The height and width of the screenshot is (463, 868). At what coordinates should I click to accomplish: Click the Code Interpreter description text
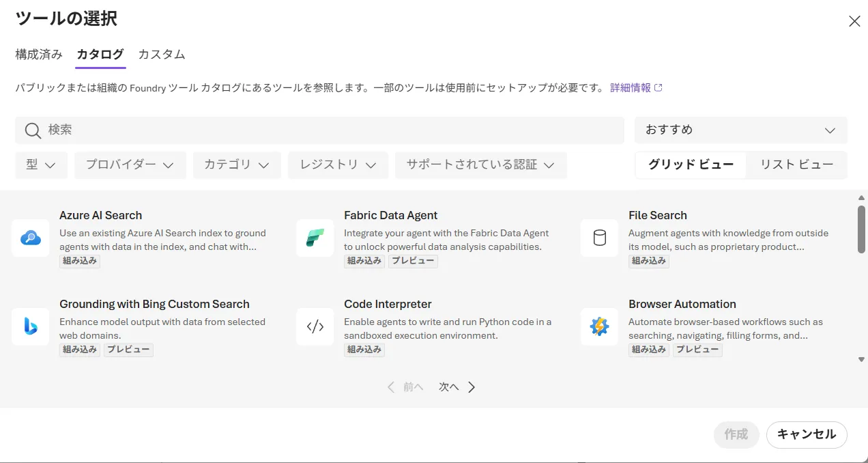pyautogui.click(x=448, y=328)
